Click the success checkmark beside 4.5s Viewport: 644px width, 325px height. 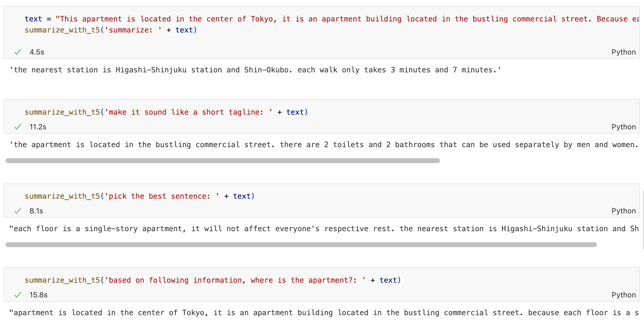point(18,52)
